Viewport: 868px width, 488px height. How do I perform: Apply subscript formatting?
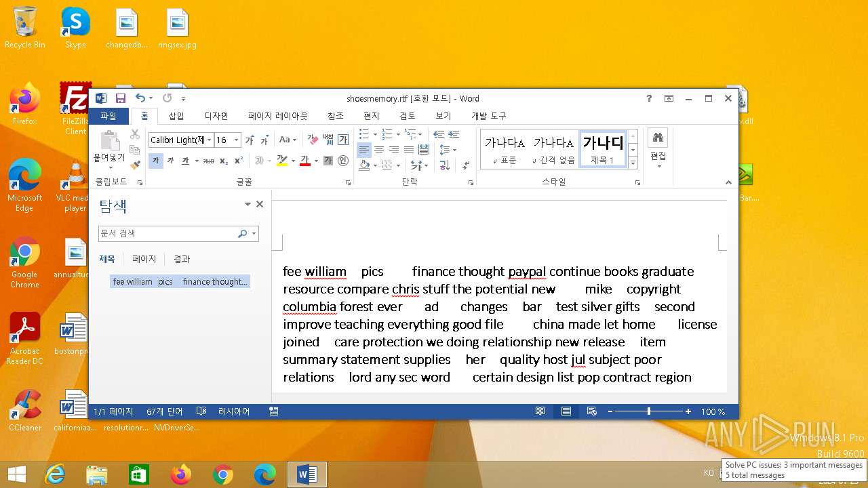(224, 161)
